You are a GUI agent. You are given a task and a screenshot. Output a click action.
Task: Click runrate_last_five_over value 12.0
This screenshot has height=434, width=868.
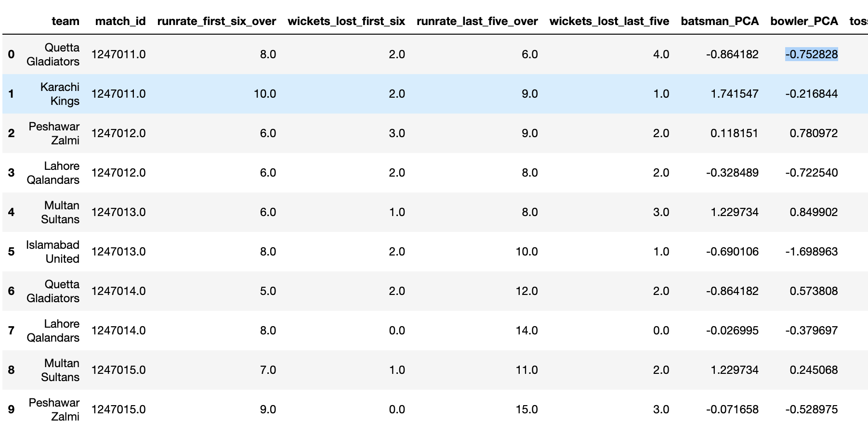pyautogui.click(x=526, y=291)
